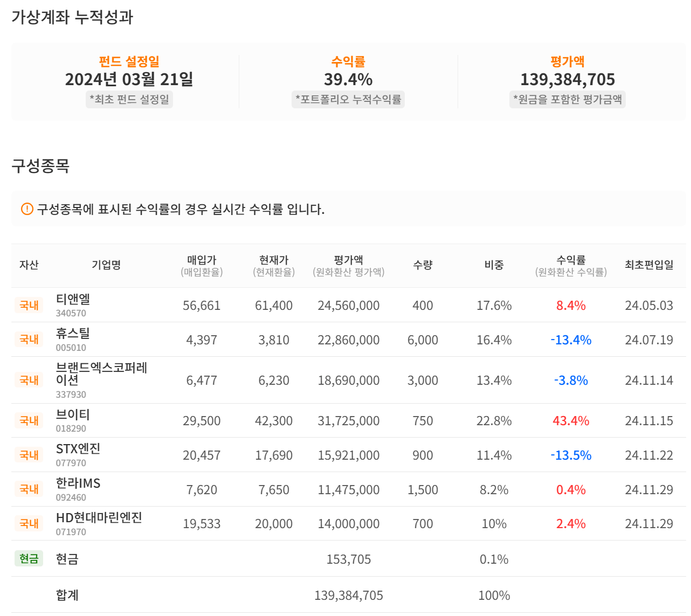The height and width of the screenshot is (616, 691).
Task: Click the 수량 column header
Action: tap(423, 265)
